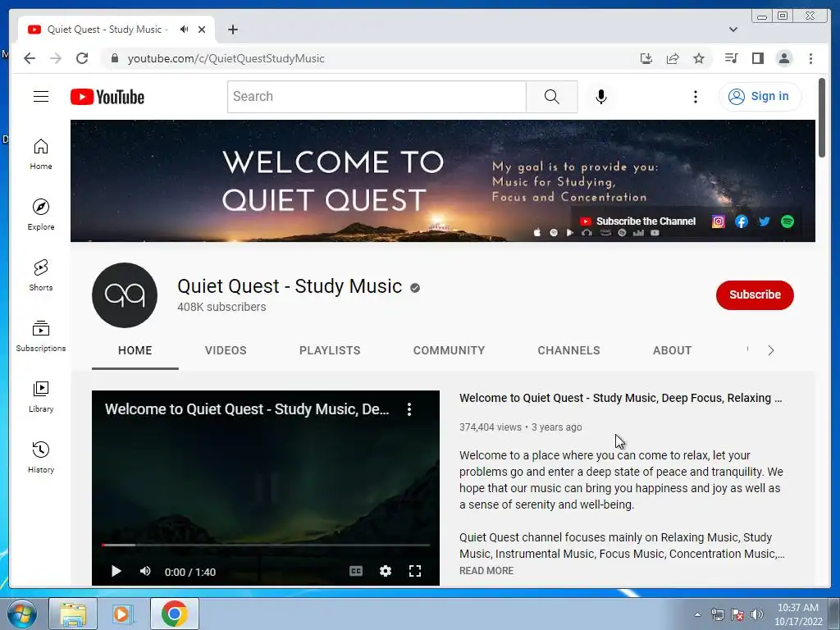Switch to the ABOUT tab
Viewport: 840px width, 630px height.
point(673,350)
